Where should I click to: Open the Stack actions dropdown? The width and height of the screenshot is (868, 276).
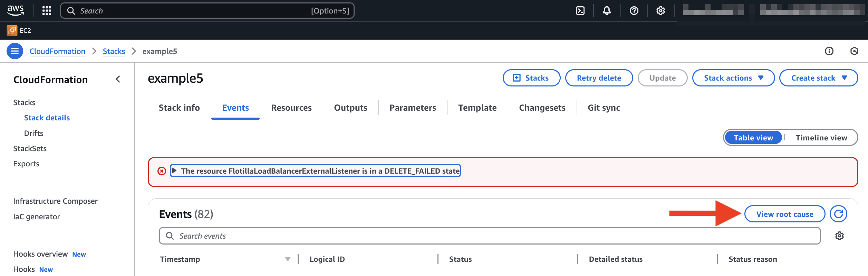733,78
